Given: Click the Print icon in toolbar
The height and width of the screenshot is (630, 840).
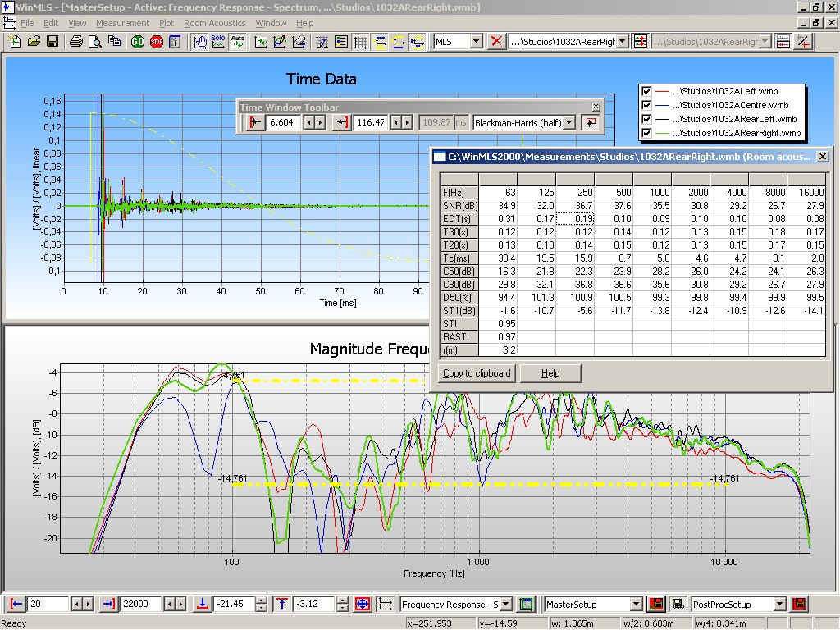Looking at the screenshot, I should point(75,42).
